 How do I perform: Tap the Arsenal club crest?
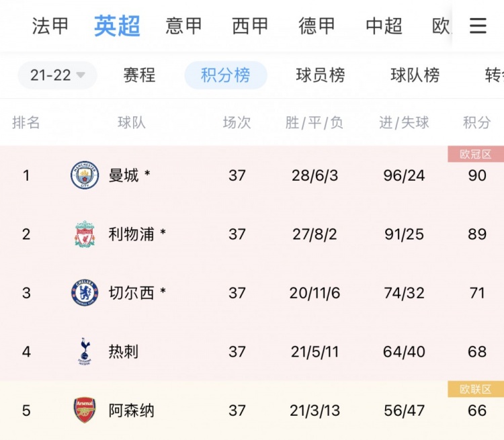[85, 410]
